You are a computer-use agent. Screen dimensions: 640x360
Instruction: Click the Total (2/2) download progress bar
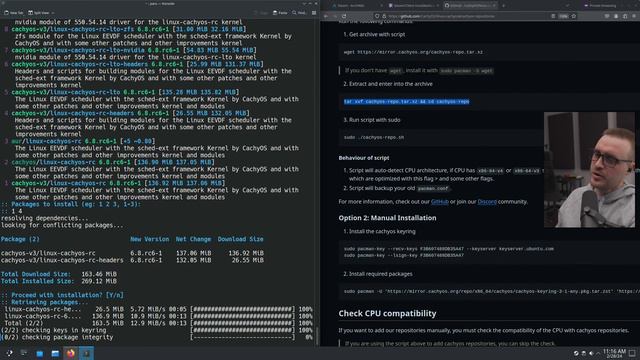pyautogui.click(x=242, y=323)
